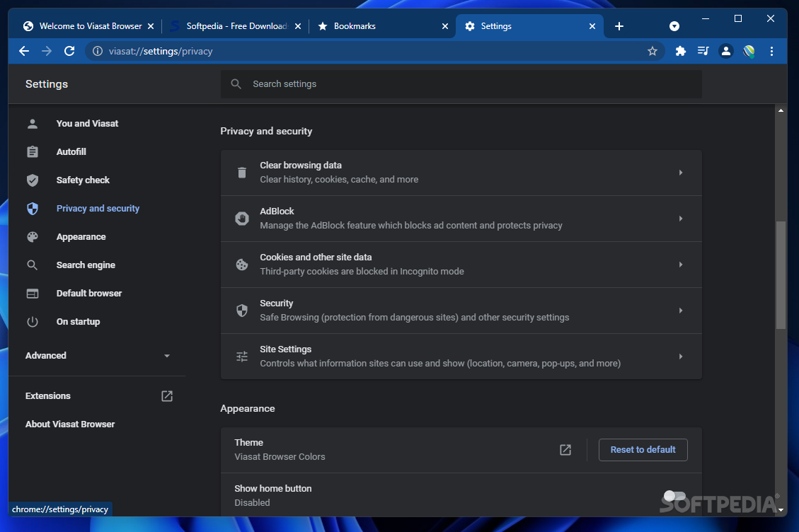Open Extensions external link icon in sidebar

click(166, 396)
